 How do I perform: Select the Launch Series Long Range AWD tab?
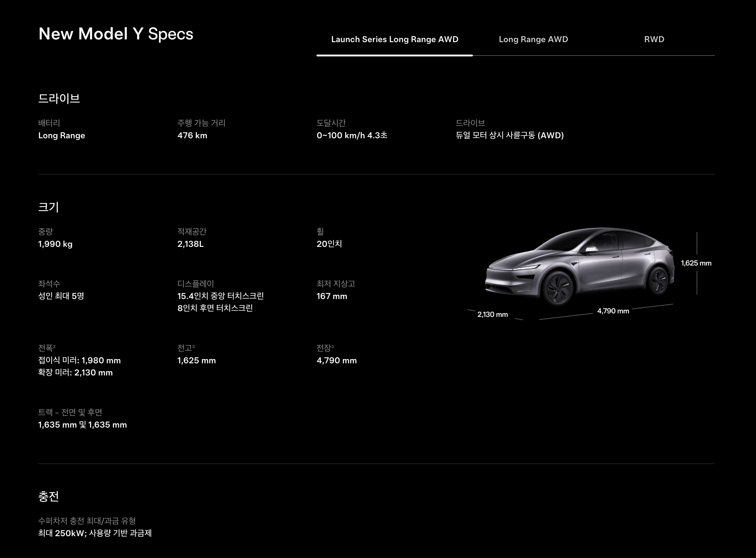point(394,39)
